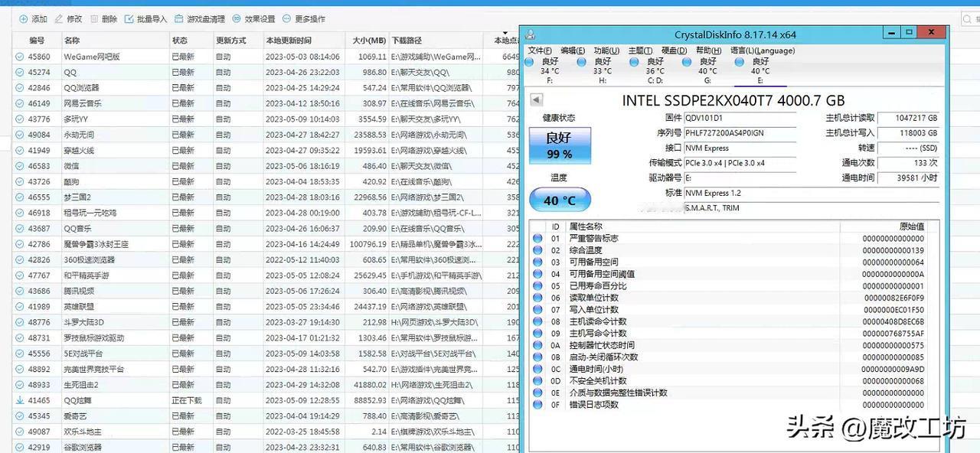
Task: Select the H: drive health orb
Action: coord(583,62)
